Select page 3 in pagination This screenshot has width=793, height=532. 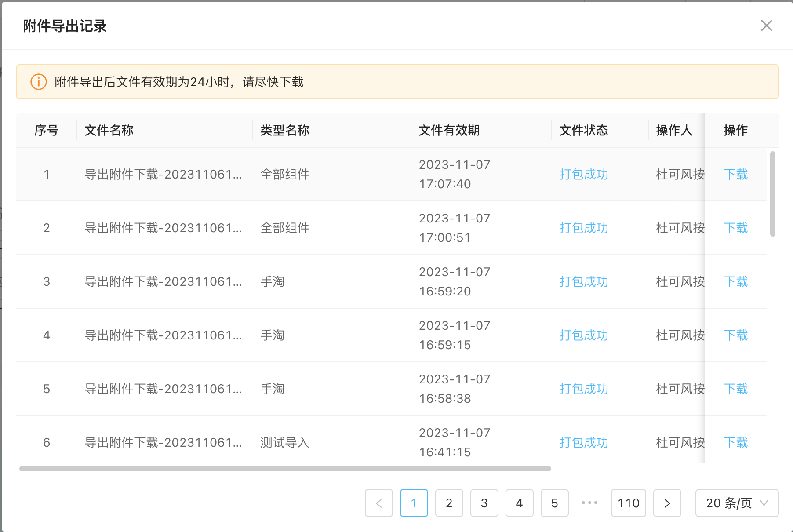484,503
